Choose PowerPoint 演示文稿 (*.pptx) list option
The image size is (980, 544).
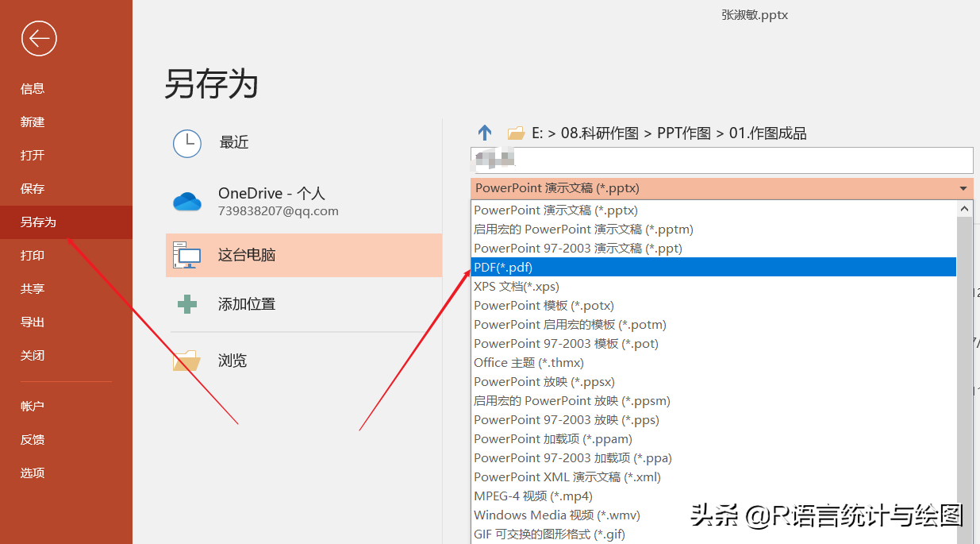[x=713, y=210]
